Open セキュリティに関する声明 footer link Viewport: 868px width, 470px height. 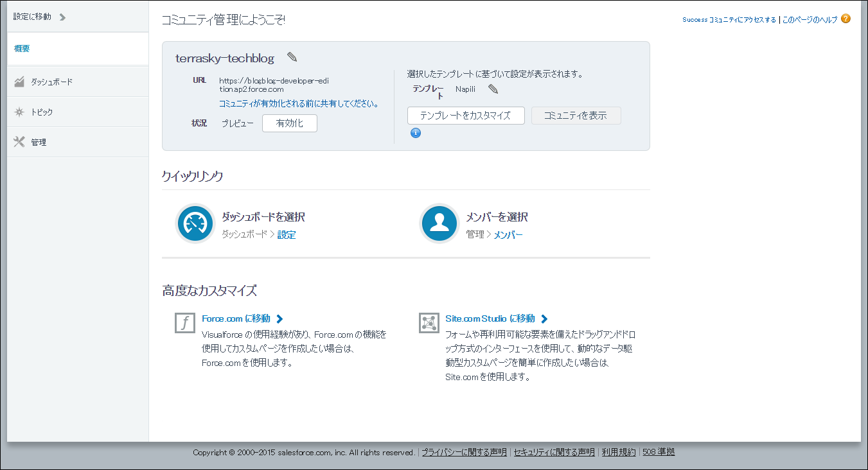click(x=554, y=452)
